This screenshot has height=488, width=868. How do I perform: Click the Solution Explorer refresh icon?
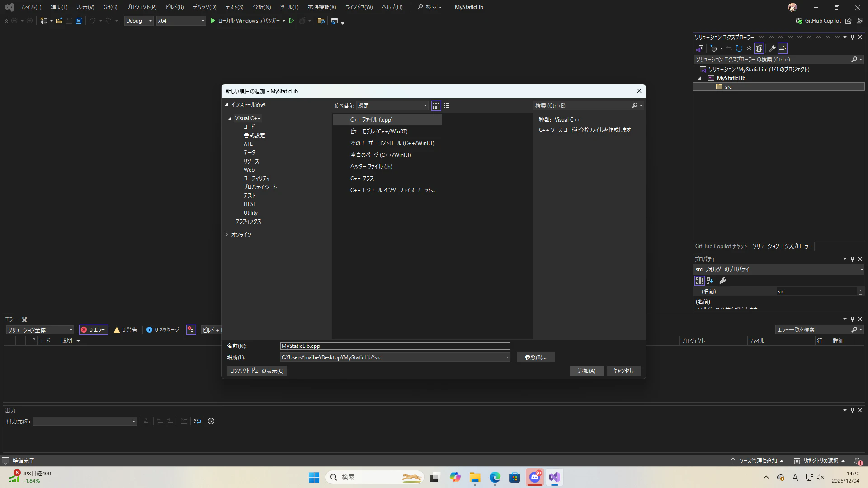tap(739, 48)
